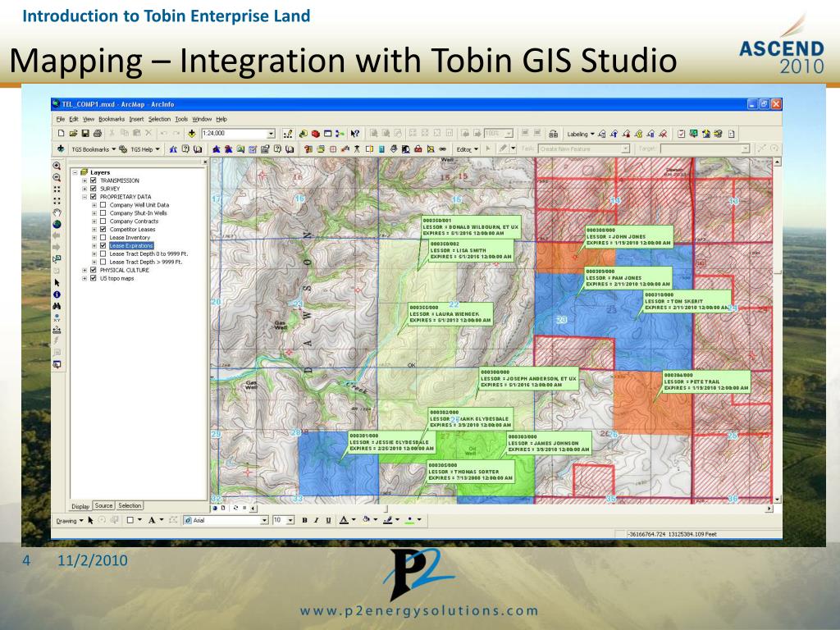
Task: Uncheck the SURVEY layer
Action: tap(94, 189)
